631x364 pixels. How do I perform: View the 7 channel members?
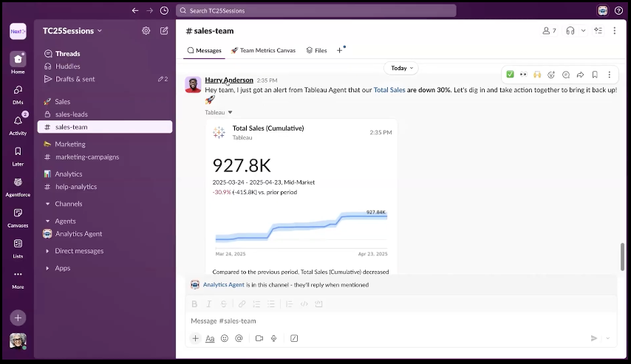549,30
